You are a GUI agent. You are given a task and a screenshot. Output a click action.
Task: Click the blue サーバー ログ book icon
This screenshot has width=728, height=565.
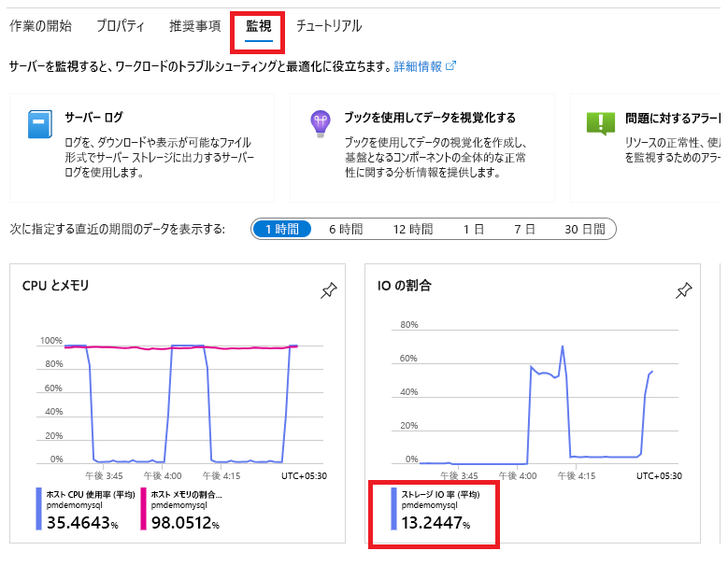tap(40, 124)
